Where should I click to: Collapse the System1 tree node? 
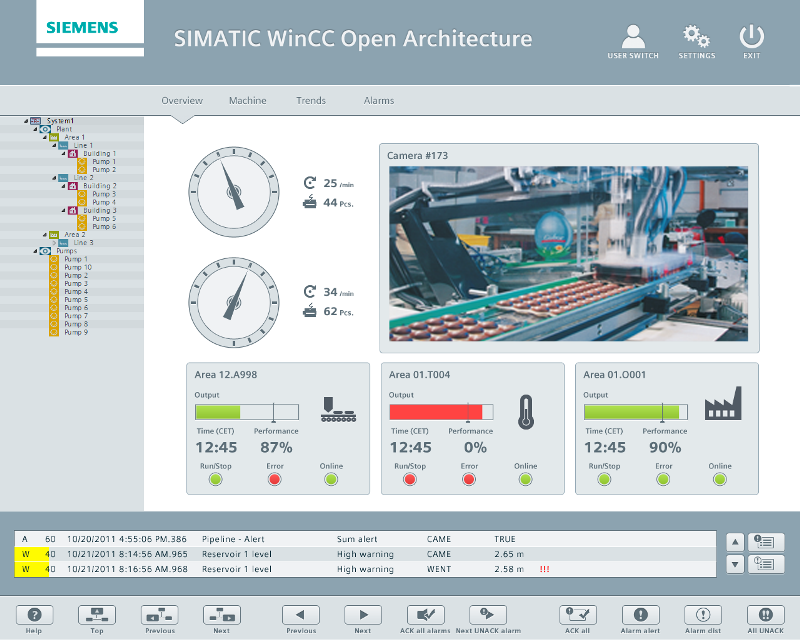[x=26, y=121]
